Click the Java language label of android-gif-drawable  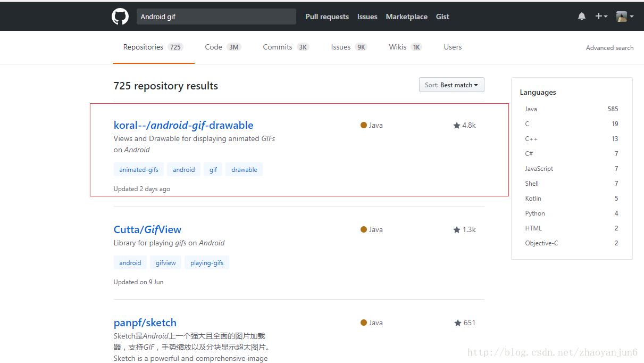[x=372, y=126]
